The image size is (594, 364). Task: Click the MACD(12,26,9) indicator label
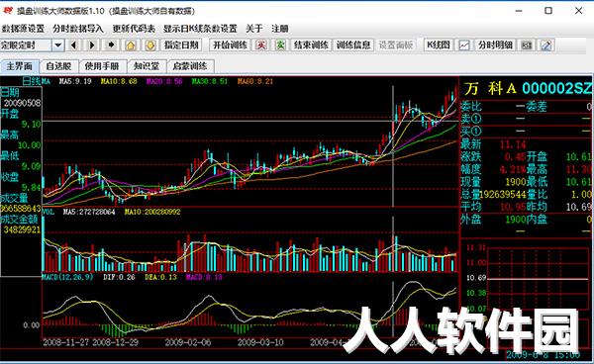[x=67, y=277]
